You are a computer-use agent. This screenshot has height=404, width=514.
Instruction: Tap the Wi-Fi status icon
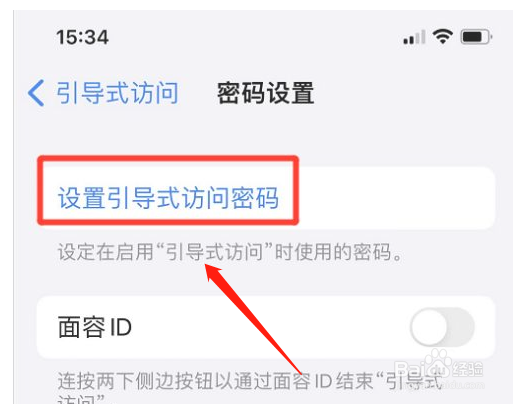[x=442, y=36]
